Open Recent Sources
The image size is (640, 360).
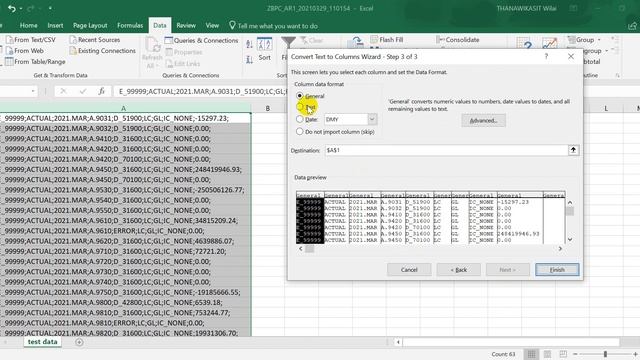[x=95, y=40]
